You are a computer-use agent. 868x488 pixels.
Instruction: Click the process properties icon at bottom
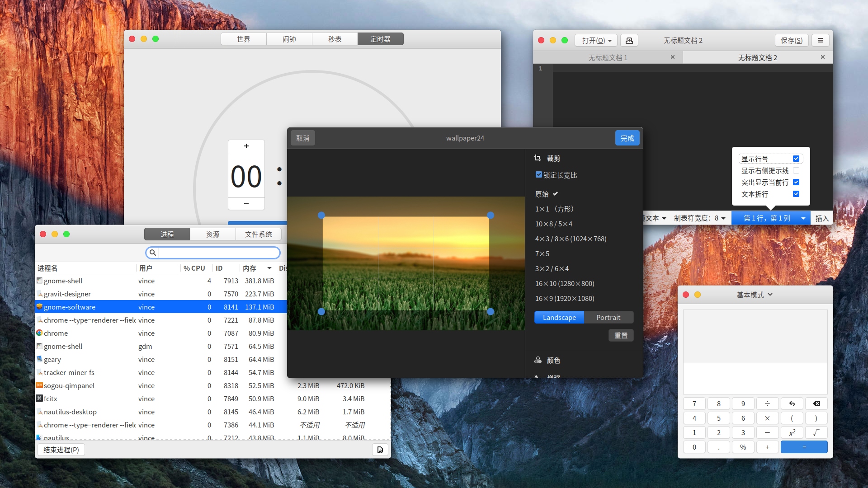(380, 450)
